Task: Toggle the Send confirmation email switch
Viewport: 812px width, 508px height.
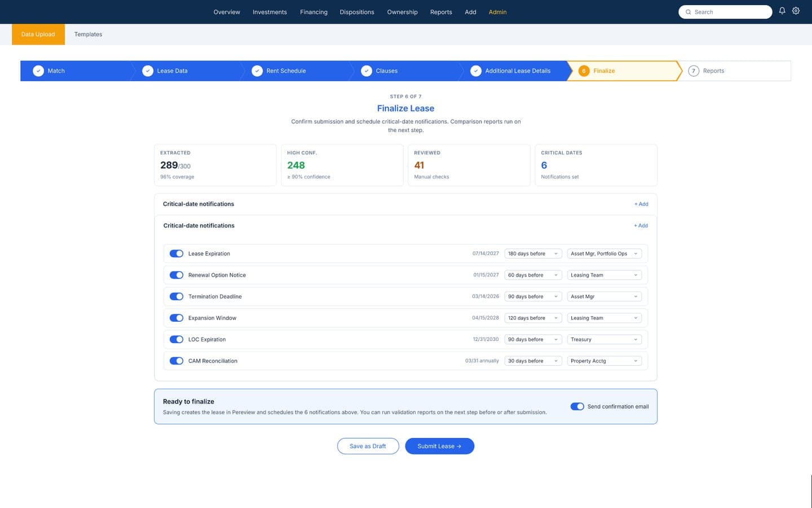Action: 577,406
